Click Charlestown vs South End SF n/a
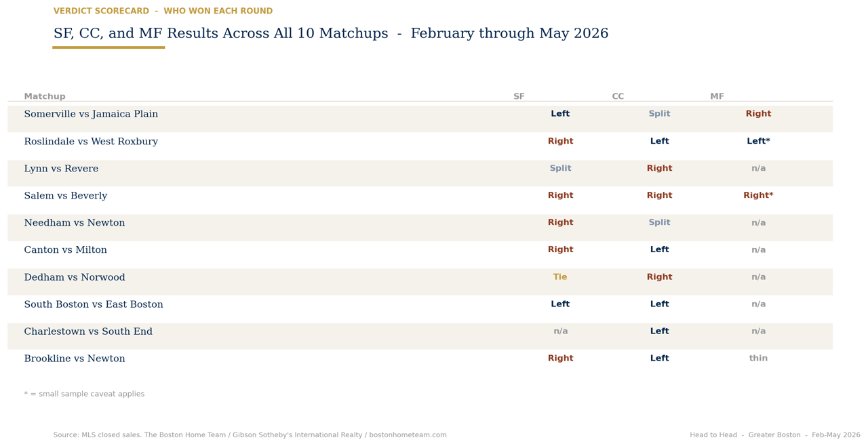This screenshot has width=868, height=446. tap(560, 331)
